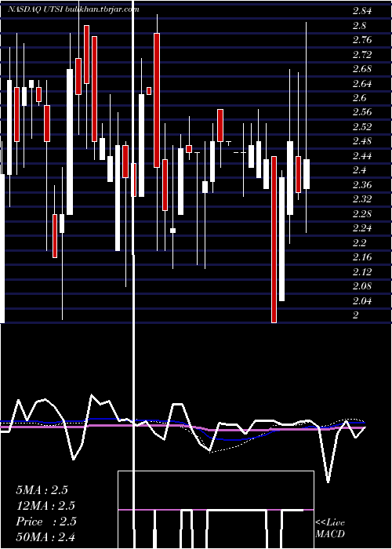This screenshot has height=549, width=392.
Task: Click the 2.8 price axis label
Action: pos(359,26)
